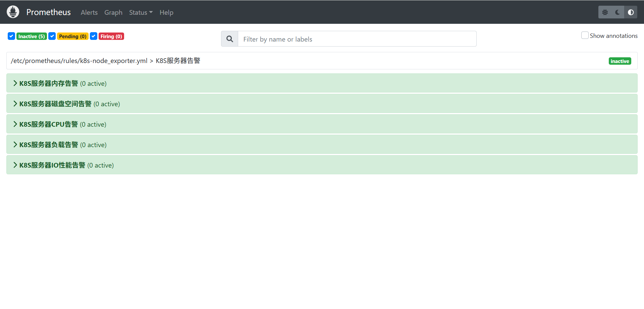Expand the K8S服务器CPU告警 rule chevron
The image size is (644, 309).
pyautogui.click(x=15, y=124)
